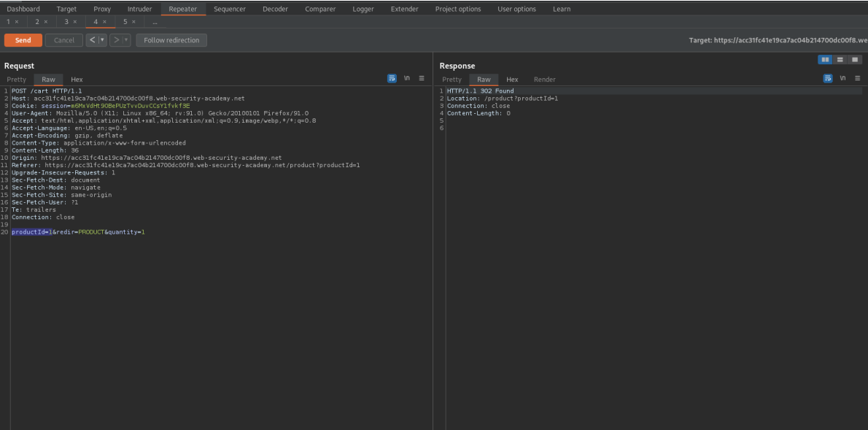Close Repeater tab 3
The image size is (868, 430).
click(x=75, y=22)
